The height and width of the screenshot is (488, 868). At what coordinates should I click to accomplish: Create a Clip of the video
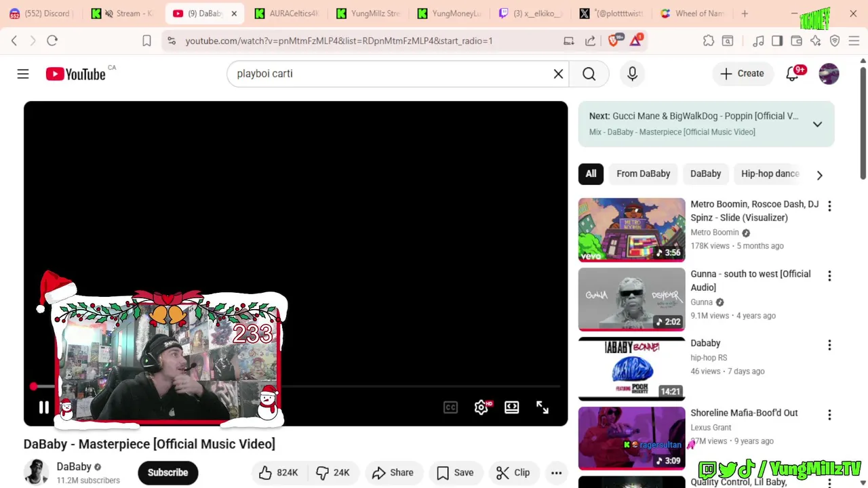(513, 472)
